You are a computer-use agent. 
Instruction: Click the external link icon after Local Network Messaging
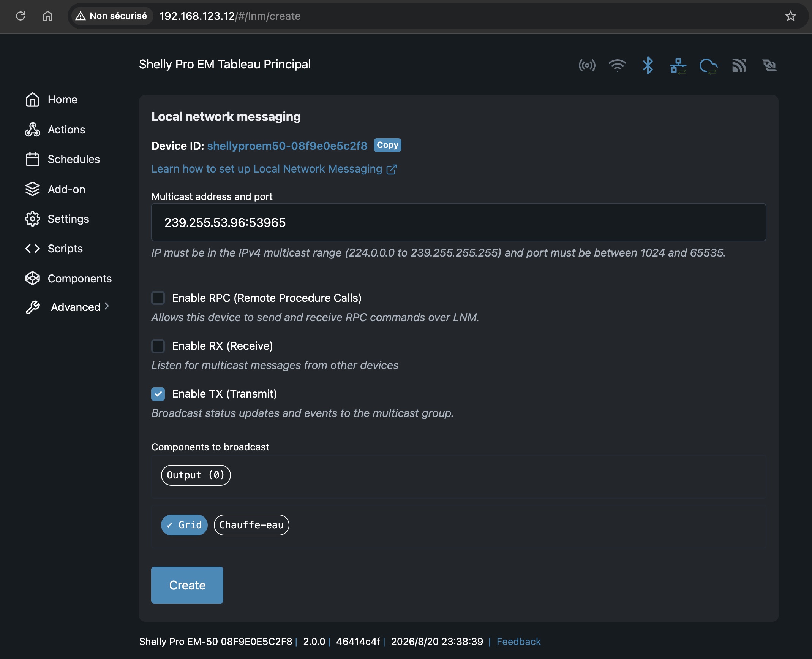click(x=392, y=169)
